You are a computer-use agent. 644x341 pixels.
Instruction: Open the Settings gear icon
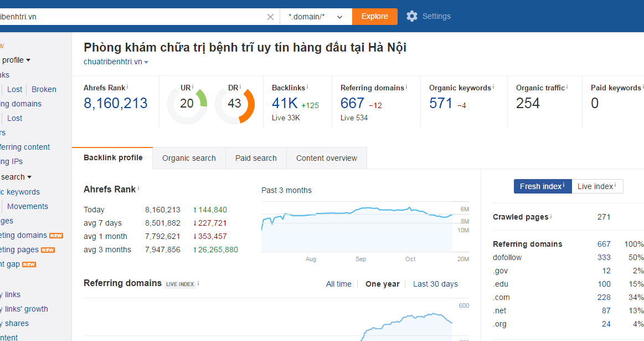click(x=412, y=16)
